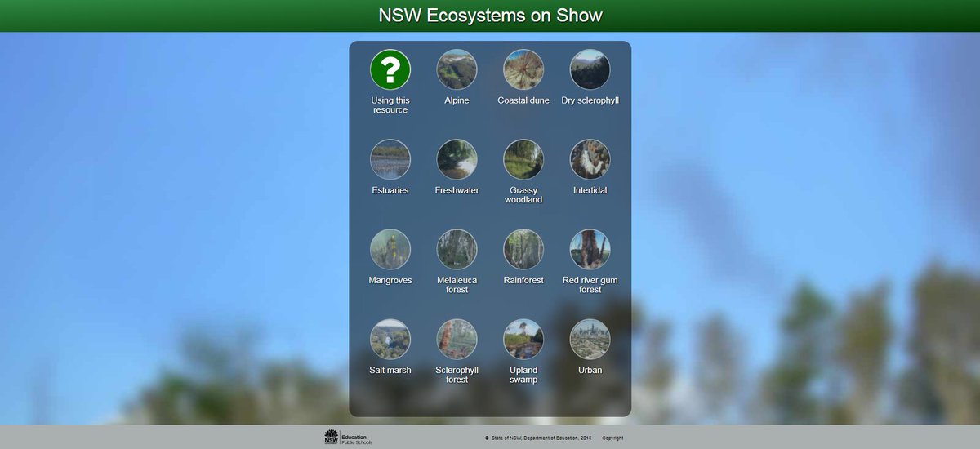Select the Grassy woodland circular image

(x=523, y=159)
